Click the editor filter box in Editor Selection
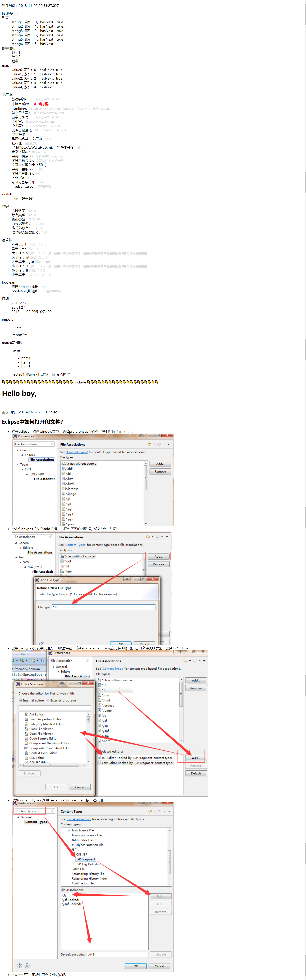Image resolution: width=306 pixels, height=980 pixels. click(x=55, y=708)
